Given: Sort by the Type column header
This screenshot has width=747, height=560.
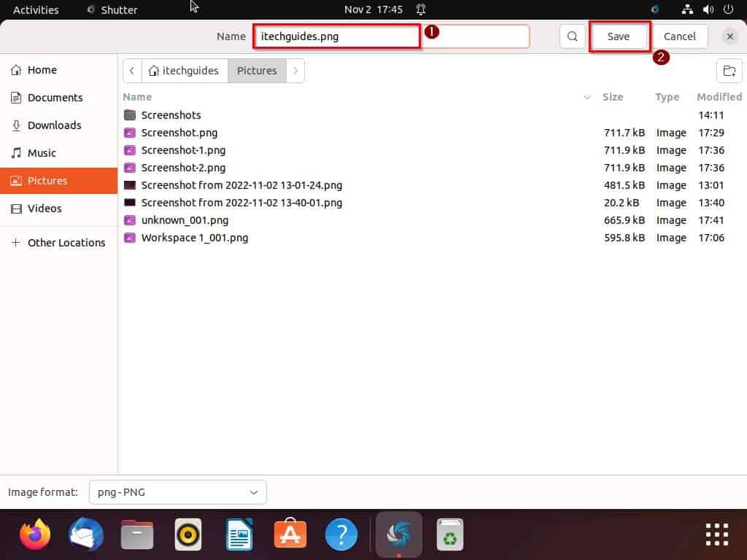Looking at the screenshot, I should (667, 97).
